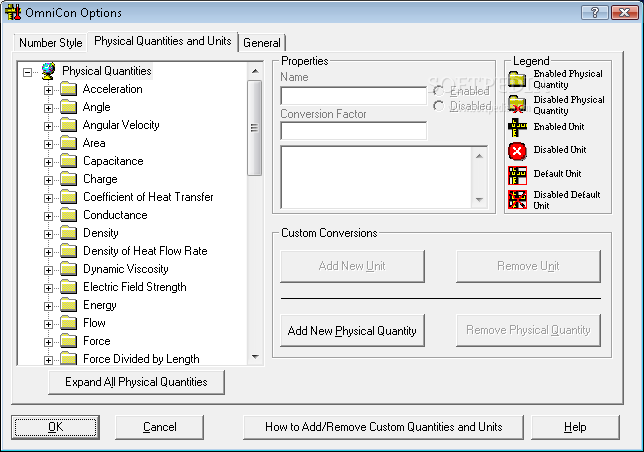This screenshot has width=644, height=452.
Task: Expand the Density tree node
Action: tap(48, 235)
